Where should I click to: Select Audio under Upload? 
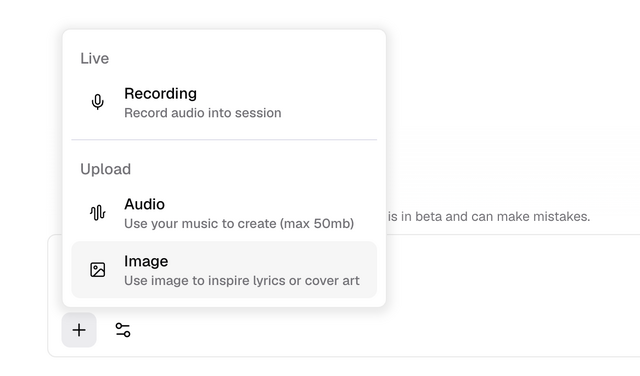224,213
